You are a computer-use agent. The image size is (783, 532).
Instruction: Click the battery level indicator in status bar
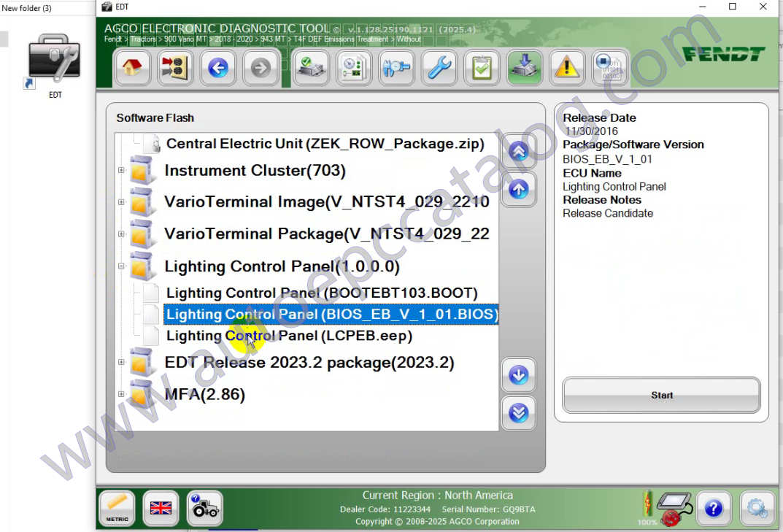[647, 507]
